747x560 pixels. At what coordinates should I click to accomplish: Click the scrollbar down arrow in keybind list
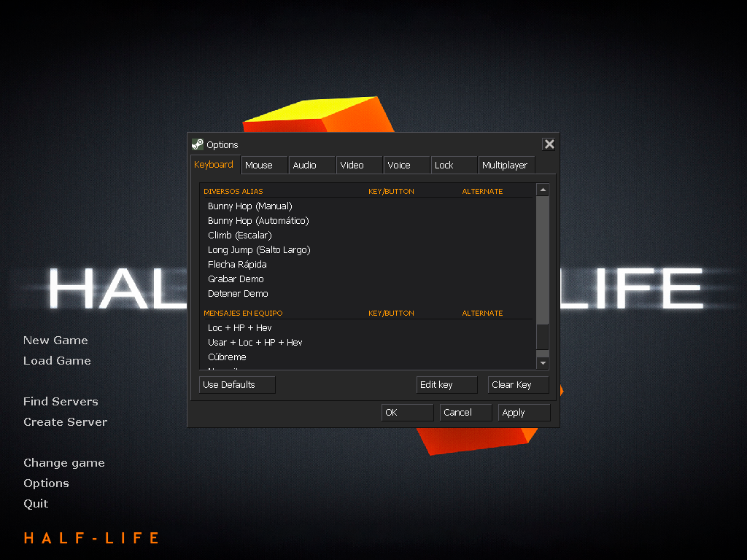[x=543, y=363]
